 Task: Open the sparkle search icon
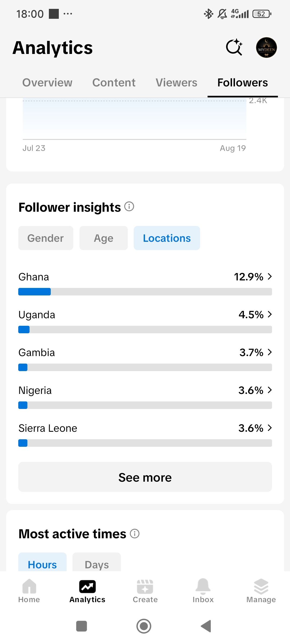click(x=234, y=47)
